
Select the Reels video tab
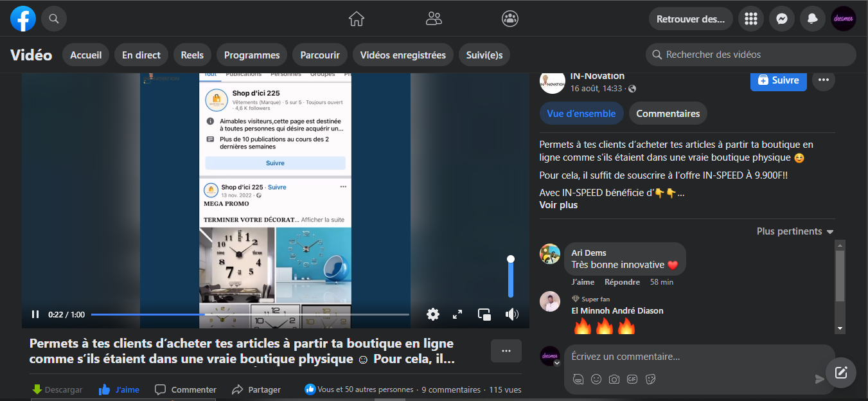(x=192, y=55)
